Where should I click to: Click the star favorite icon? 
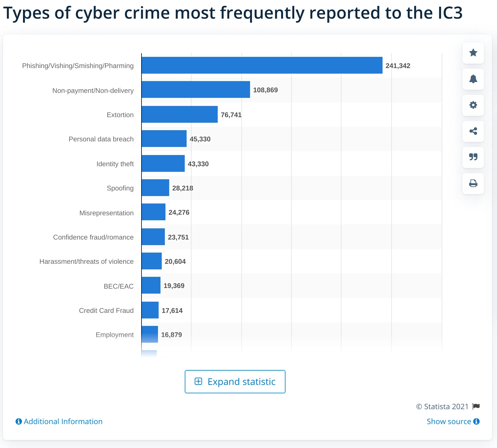pyautogui.click(x=473, y=53)
